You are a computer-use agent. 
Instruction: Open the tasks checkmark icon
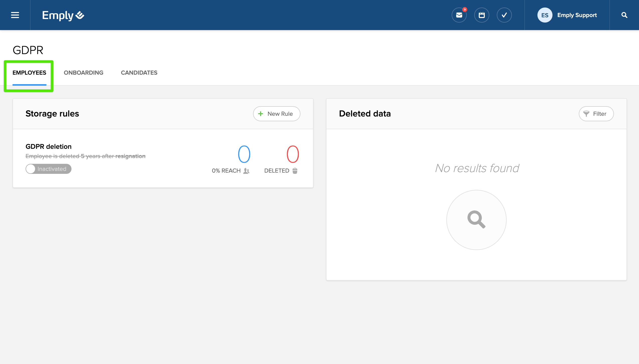pyautogui.click(x=504, y=15)
